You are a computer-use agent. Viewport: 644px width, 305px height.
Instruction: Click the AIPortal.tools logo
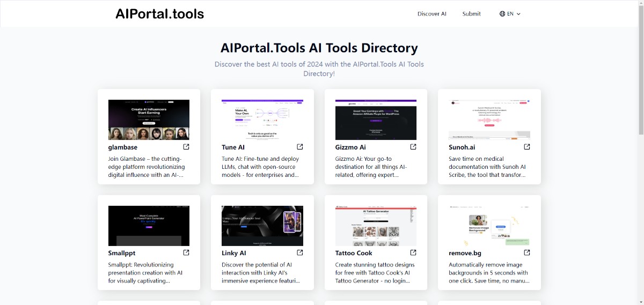tap(160, 14)
